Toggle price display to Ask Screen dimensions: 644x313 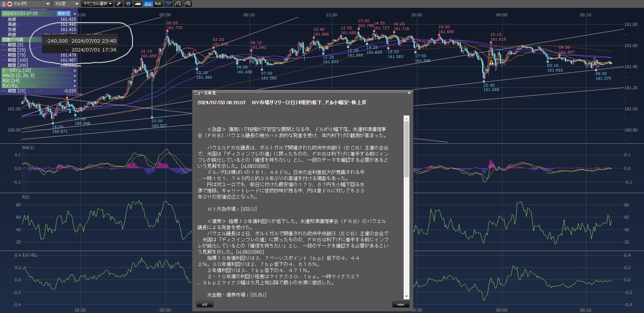[158, 4]
